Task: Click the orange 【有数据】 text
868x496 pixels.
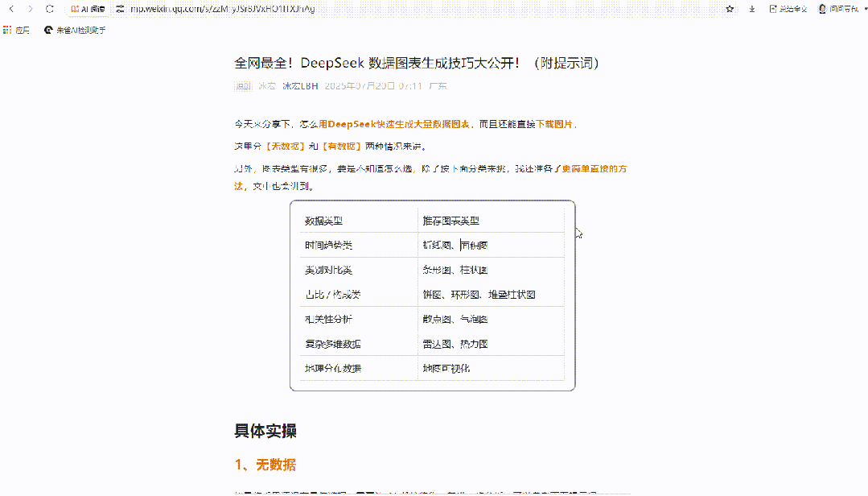Action: click(x=342, y=147)
